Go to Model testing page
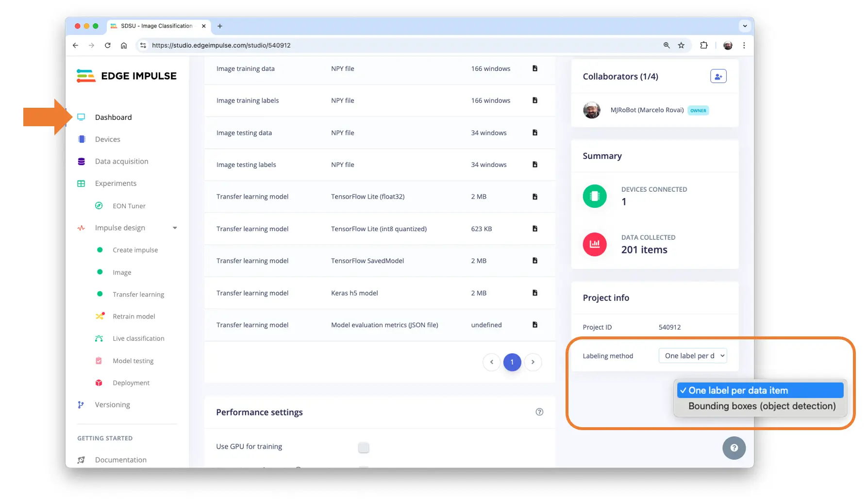The width and height of the screenshot is (868, 501). click(133, 361)
